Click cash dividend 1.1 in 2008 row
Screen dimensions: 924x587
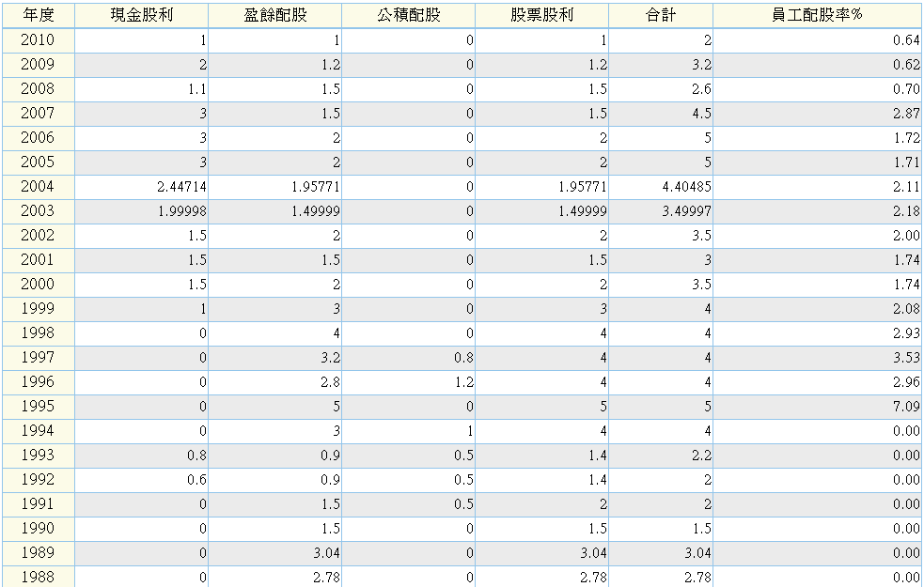197,89
